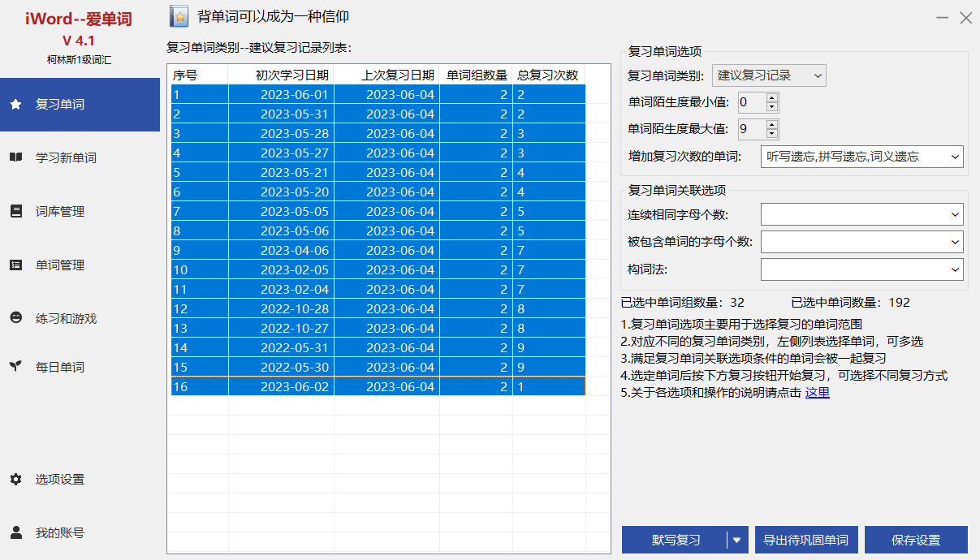Open the 连续相同字母个数 combo box
The height and width of the screenshot is (560, 980).
(861, 214)
